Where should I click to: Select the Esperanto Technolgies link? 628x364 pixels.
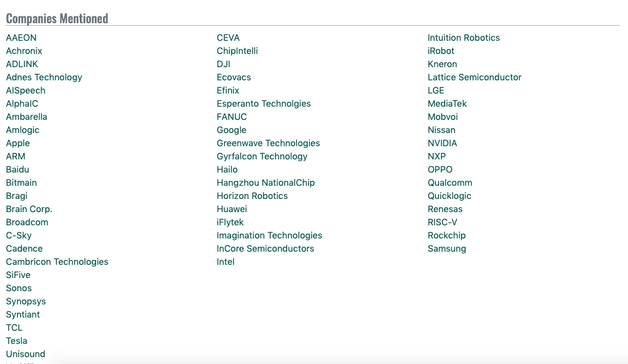coord(264,104)
